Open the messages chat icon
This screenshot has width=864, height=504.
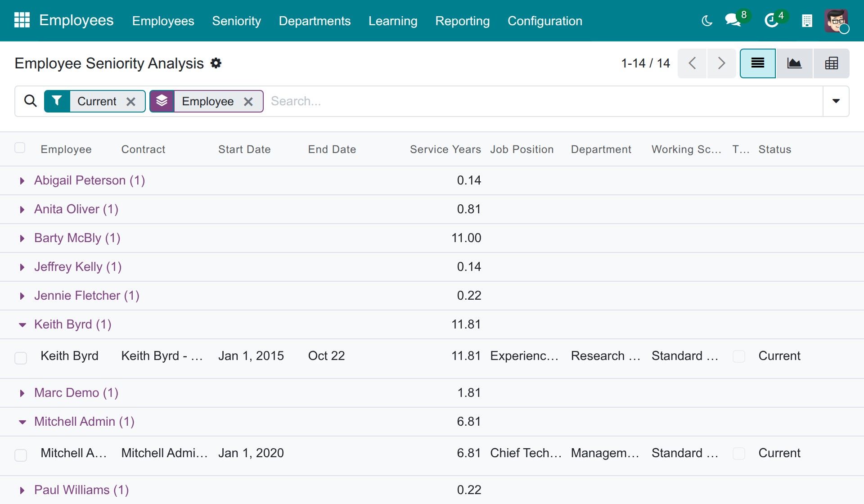pos(733,20)
